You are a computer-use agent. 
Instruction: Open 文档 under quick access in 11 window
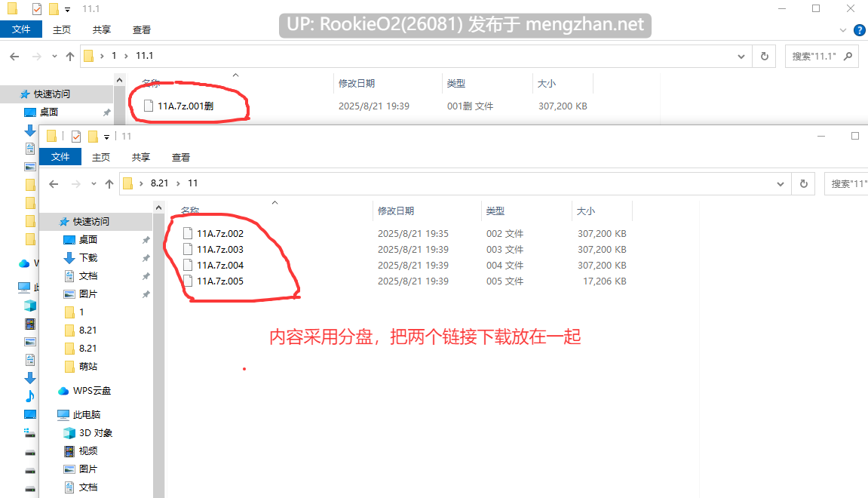pyautogui.click(x=88, y=276)
